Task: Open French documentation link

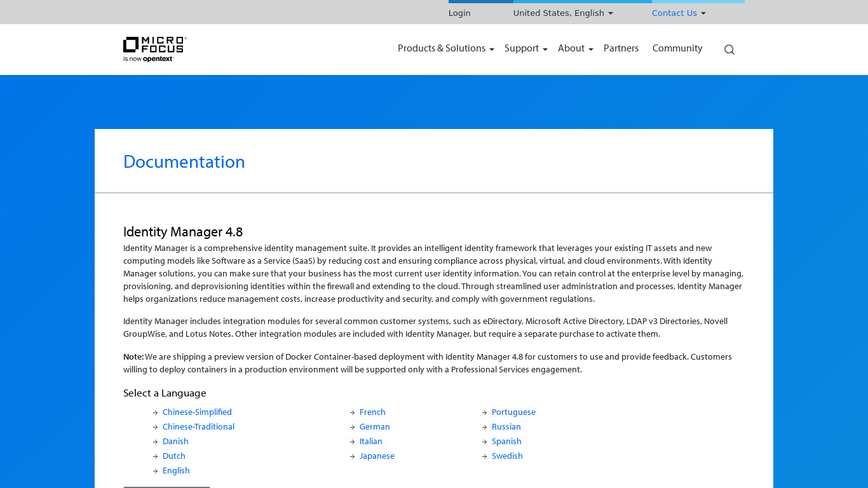Action: pyautogui.click(x=372, y=412)
